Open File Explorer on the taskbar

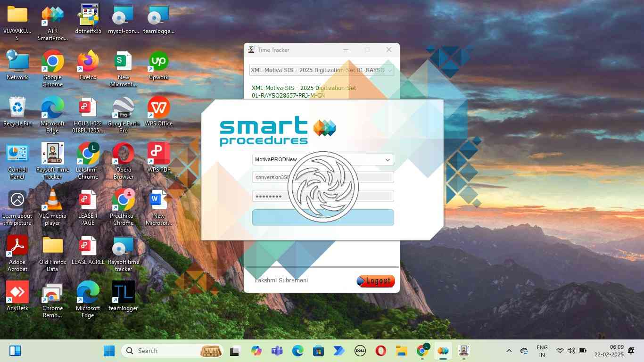(401, 351)
